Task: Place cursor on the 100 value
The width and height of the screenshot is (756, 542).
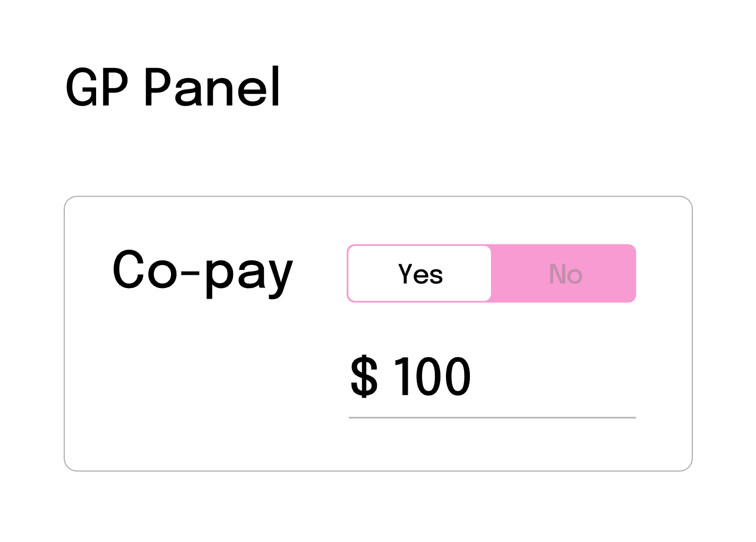Action: [432, 377]
